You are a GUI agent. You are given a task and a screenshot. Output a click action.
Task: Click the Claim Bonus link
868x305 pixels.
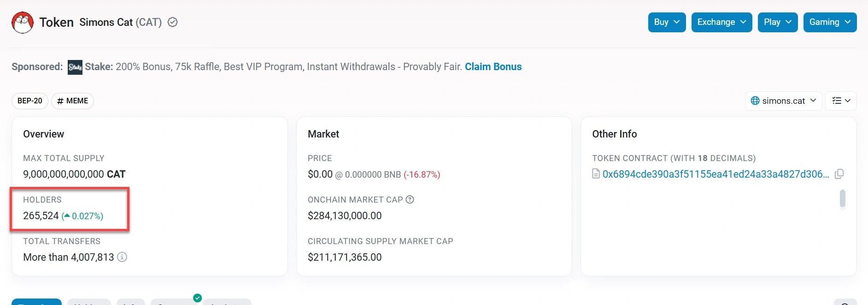coord(493,66)
